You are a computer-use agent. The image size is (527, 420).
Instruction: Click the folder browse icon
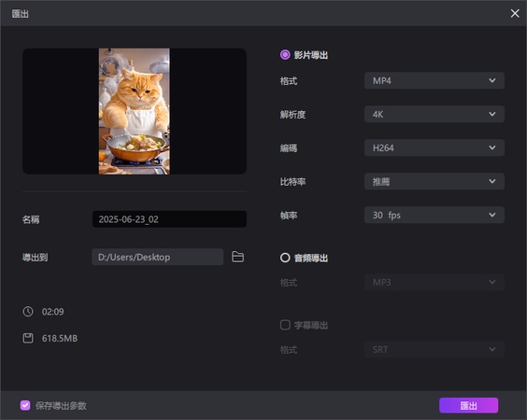click(237, 257)
